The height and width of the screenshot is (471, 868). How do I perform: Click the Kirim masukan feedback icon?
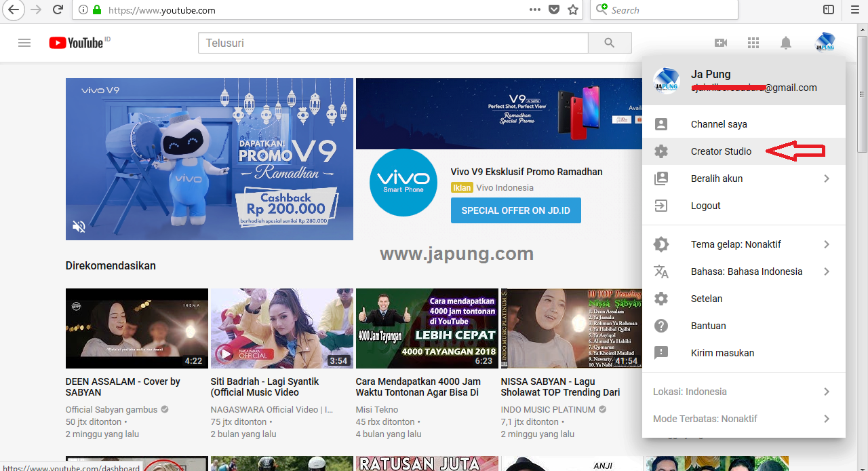pos(661,353)
